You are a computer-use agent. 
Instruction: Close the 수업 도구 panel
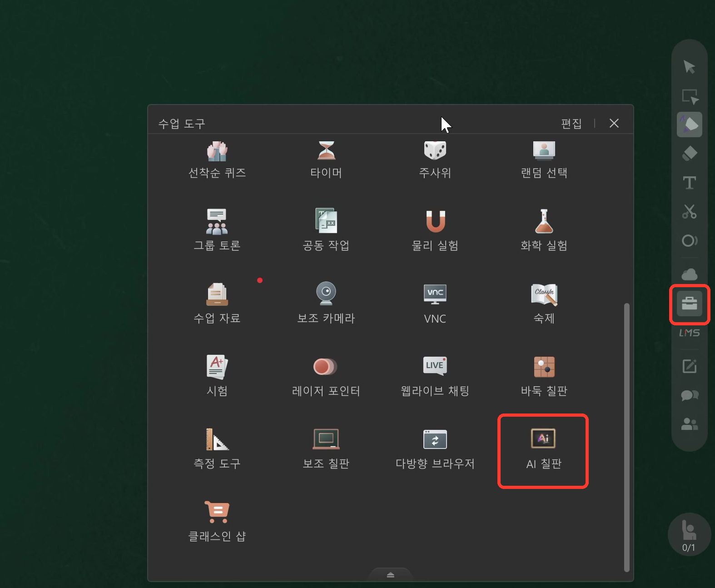pos(614,123)
